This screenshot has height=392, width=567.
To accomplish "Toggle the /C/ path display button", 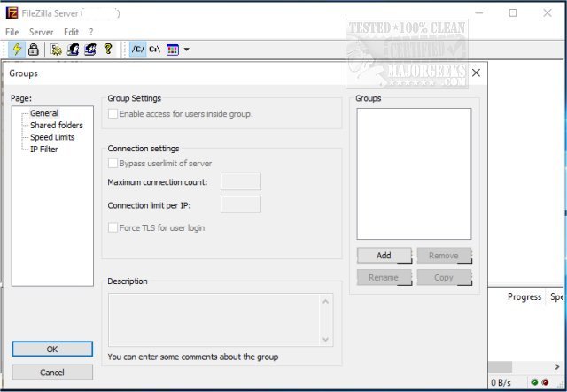I will [138, 49].
